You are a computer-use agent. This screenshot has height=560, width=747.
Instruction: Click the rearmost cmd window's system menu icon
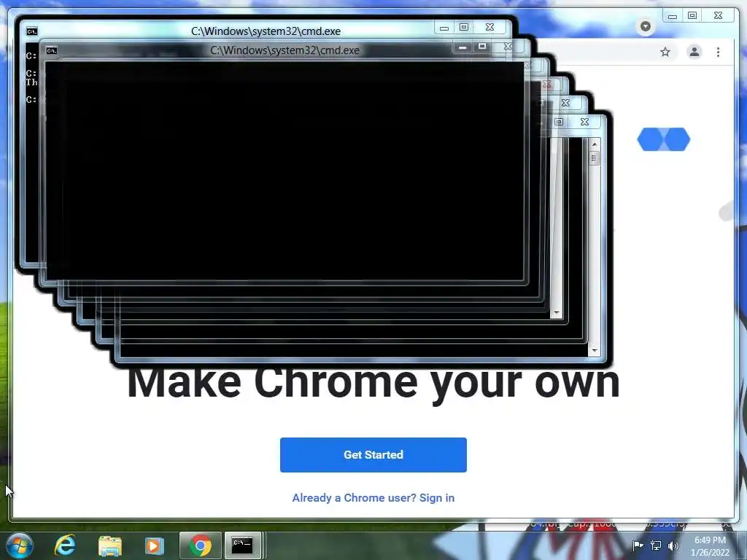32,31
